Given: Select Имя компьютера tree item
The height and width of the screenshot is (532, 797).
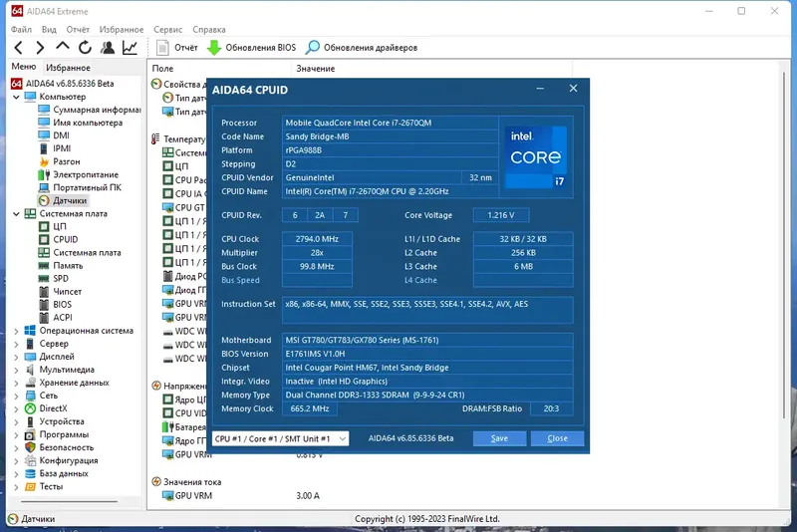Looking at the screenshot, I should [x=81, y=123].
